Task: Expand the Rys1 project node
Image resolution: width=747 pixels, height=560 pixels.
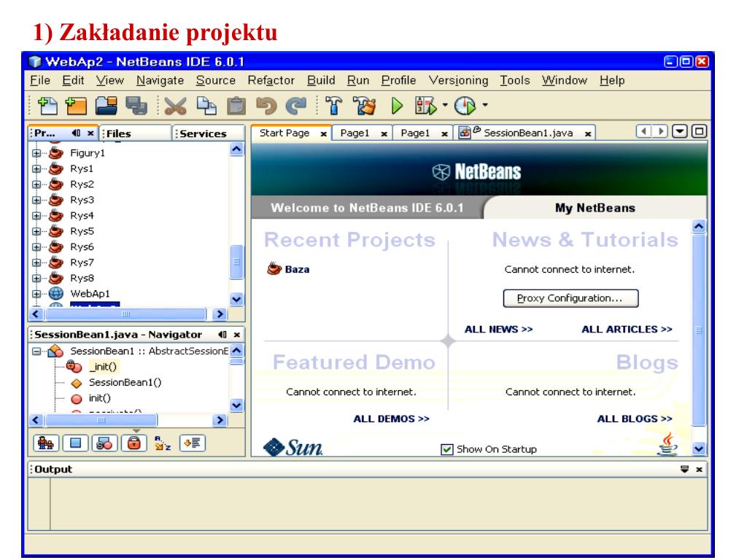Action: tap(36, 168)
